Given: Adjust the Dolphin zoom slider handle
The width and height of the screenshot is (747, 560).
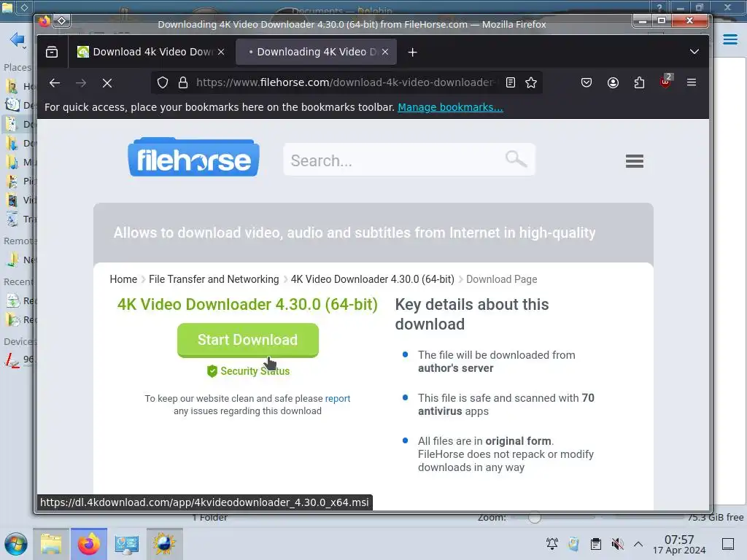Looking at the screenshot, I should [535, 517].
